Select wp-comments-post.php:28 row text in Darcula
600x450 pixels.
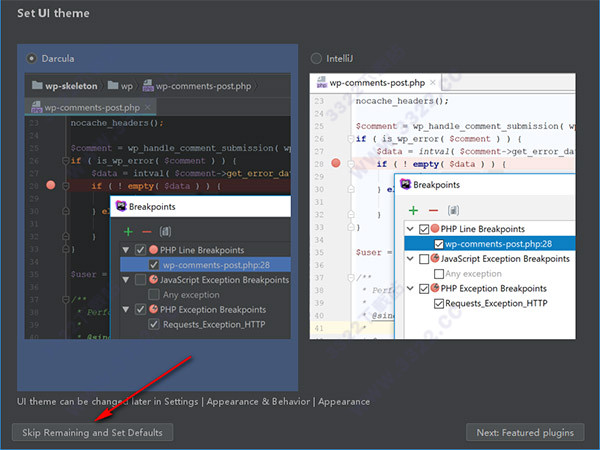point(216,265)
